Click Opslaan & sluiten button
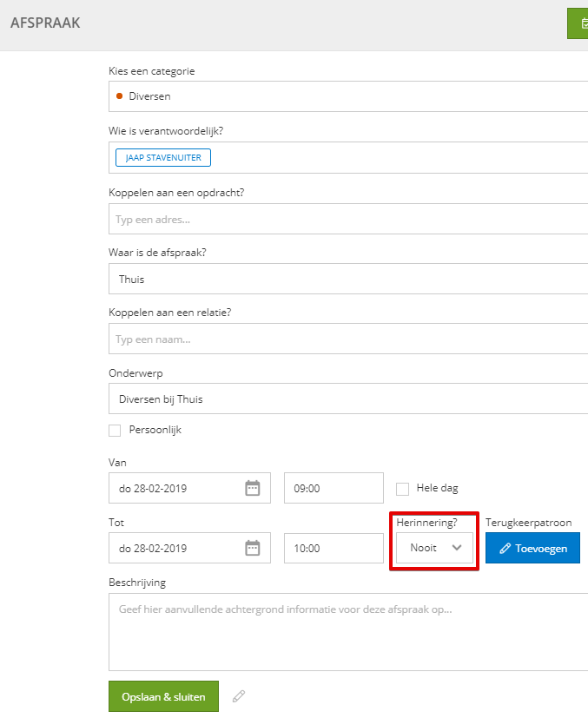 coord(163,696)
